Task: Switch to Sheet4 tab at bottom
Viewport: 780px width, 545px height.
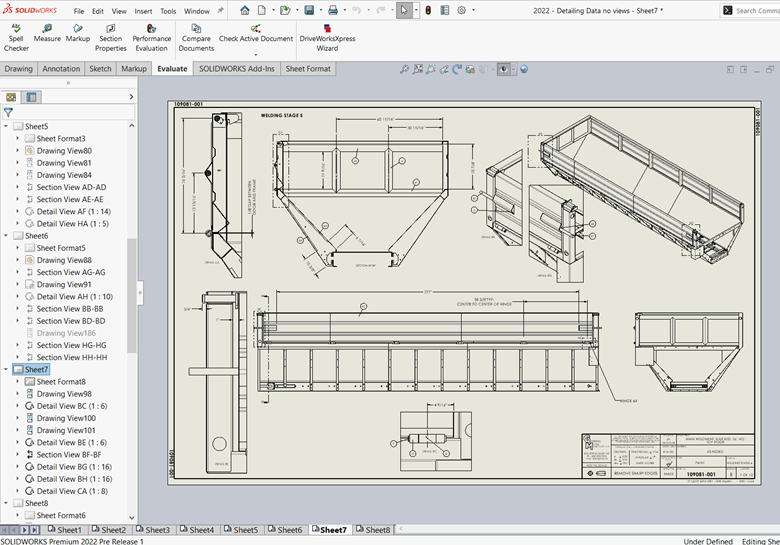Action: 199,530
